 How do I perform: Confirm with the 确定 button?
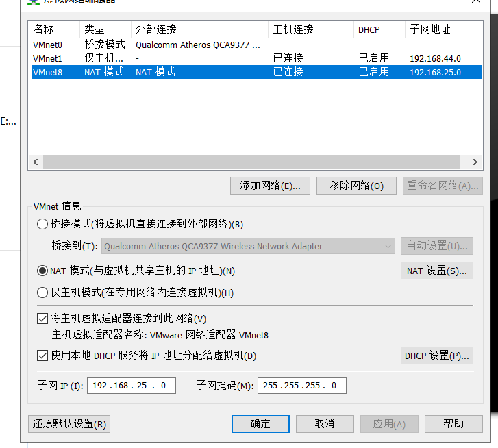point(260,424)
